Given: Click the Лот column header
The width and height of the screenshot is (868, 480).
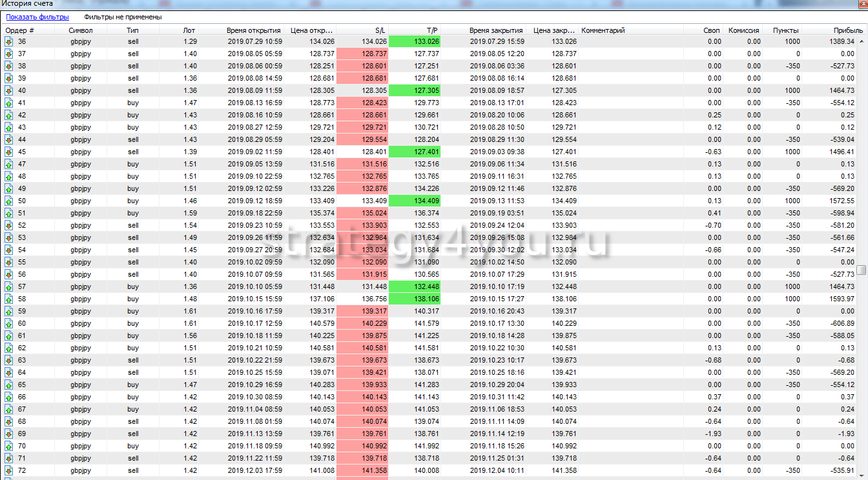Looking at the screenshot, I should tap(189, 30).
